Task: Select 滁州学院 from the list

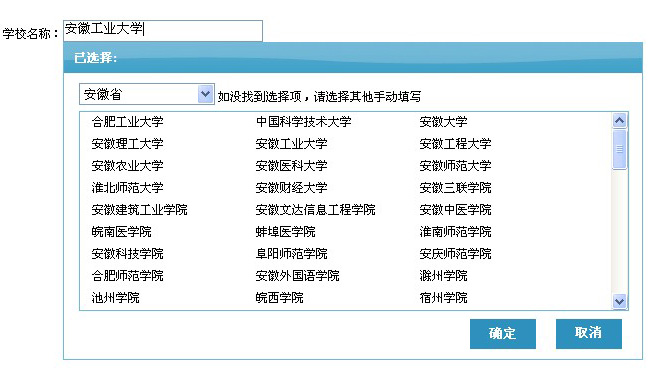Action: click(443, 276)
